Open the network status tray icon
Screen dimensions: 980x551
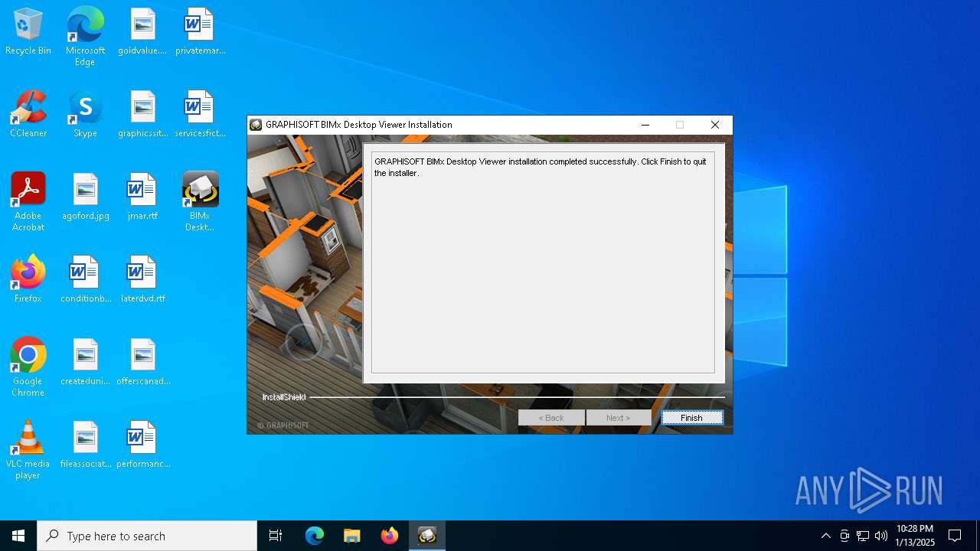(x=863, y=536)
